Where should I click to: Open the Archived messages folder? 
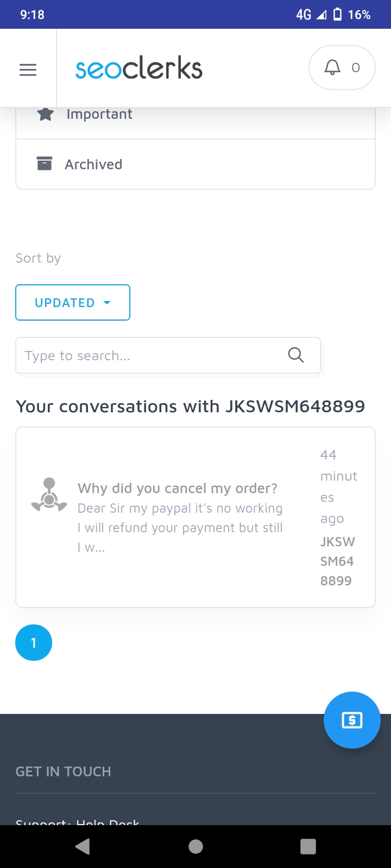[93, 164]
